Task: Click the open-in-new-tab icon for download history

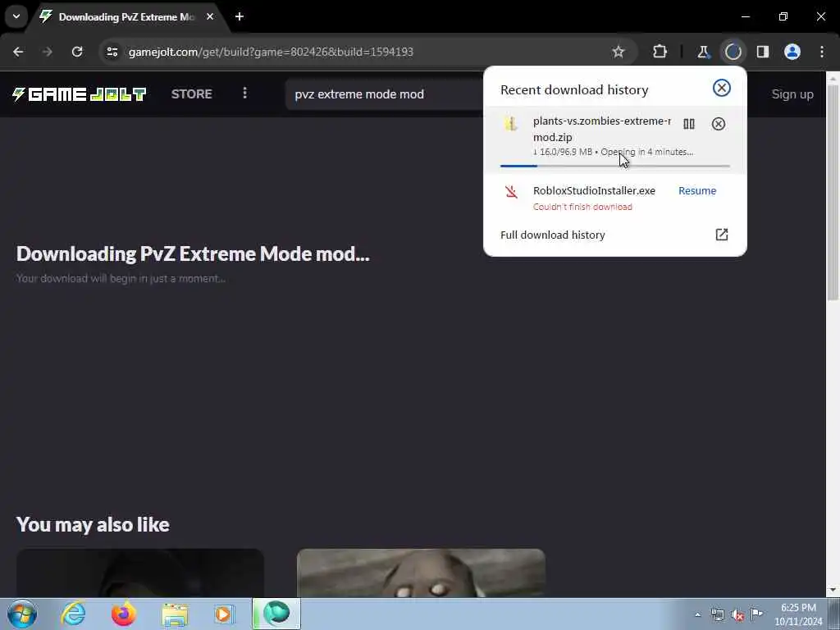Action: point(721,235)
